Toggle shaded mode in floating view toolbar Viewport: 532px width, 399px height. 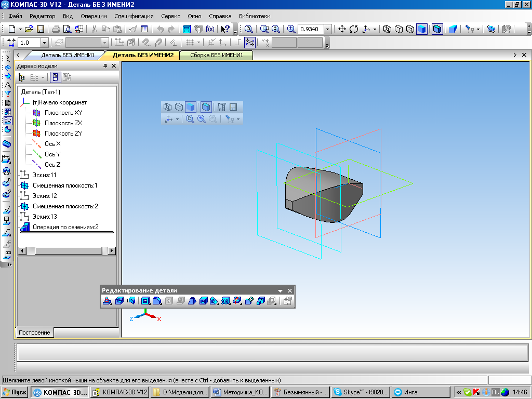coord(190,107)
